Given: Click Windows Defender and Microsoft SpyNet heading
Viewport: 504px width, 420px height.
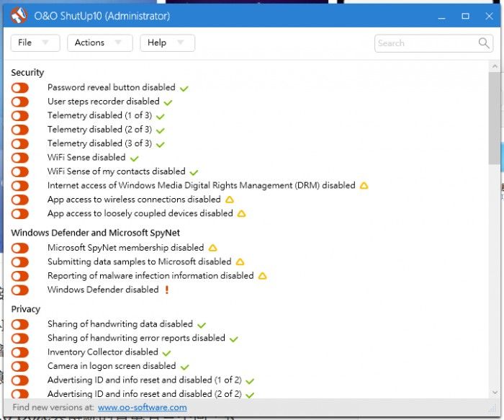Looking at the screenshot, I should click(96, 233).
